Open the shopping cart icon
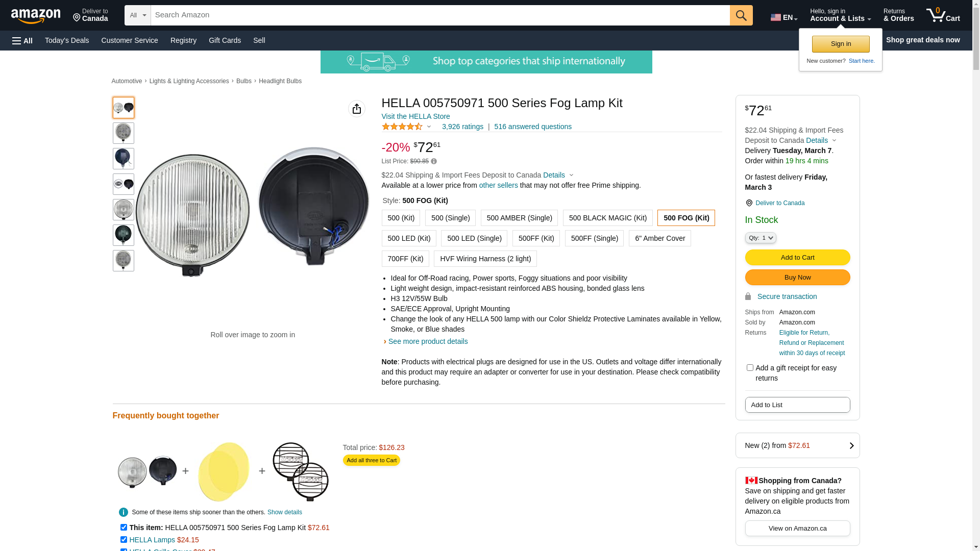The width and height of the screenshot is (980, 551). [x=942, y=15]
